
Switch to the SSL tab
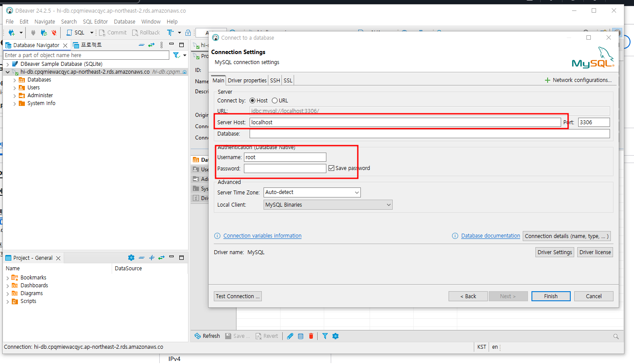(288, 80)
